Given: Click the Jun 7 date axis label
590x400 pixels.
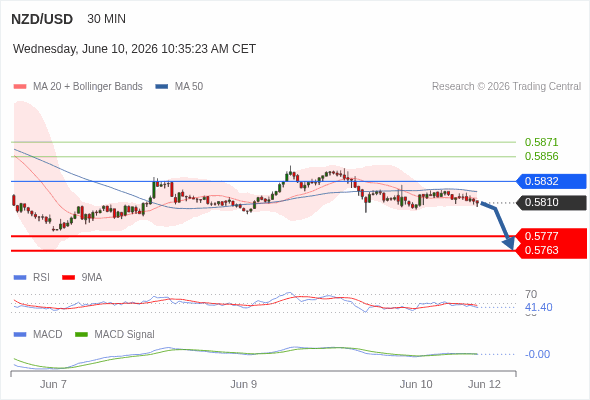Looking at the screenshot, I should pyautogui.click(x=53, y=385).
